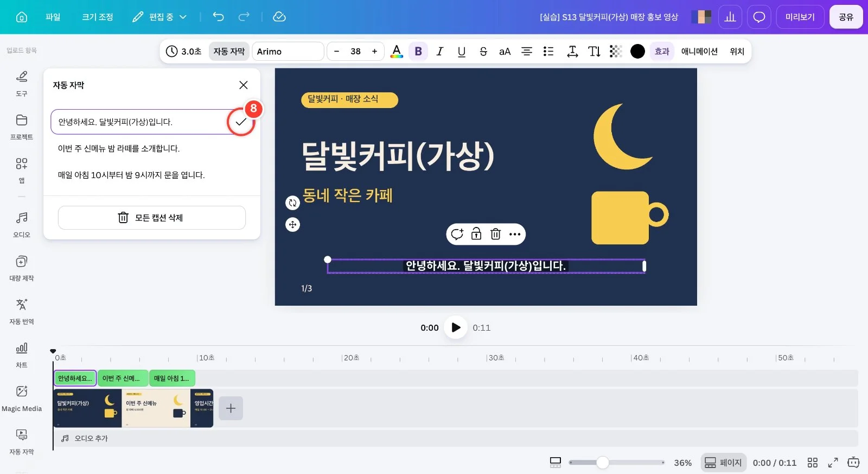The height and width of the screenshot is (474, 868).
Task: Open the text color picker
Action: [x=397, y=51]
